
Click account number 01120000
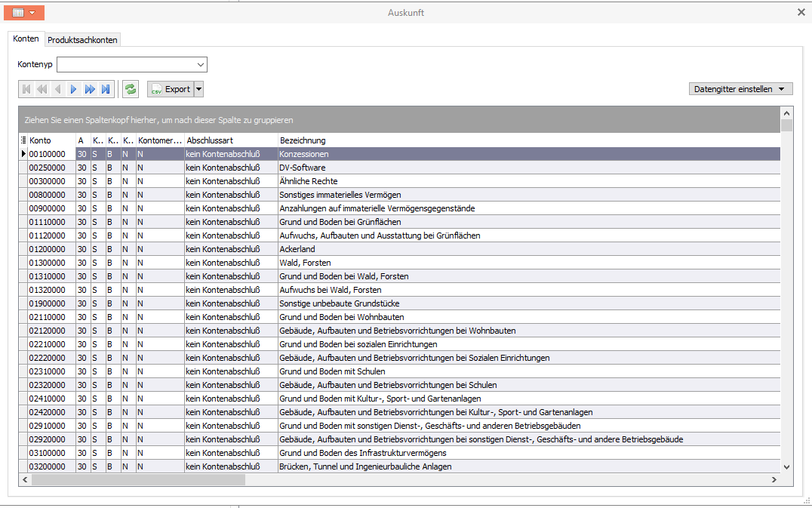(x=47, y=236)
